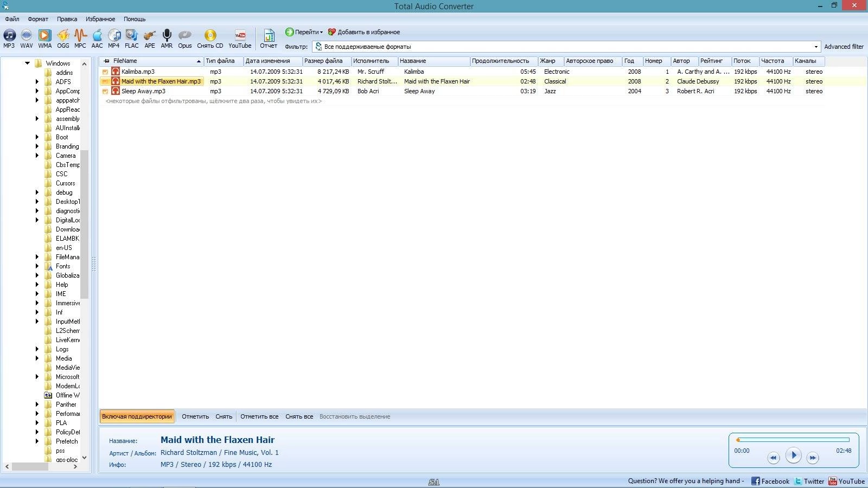This screenshot has height=488, width=868.
Task: Open Advanced filter
Action: coord(844,47)
